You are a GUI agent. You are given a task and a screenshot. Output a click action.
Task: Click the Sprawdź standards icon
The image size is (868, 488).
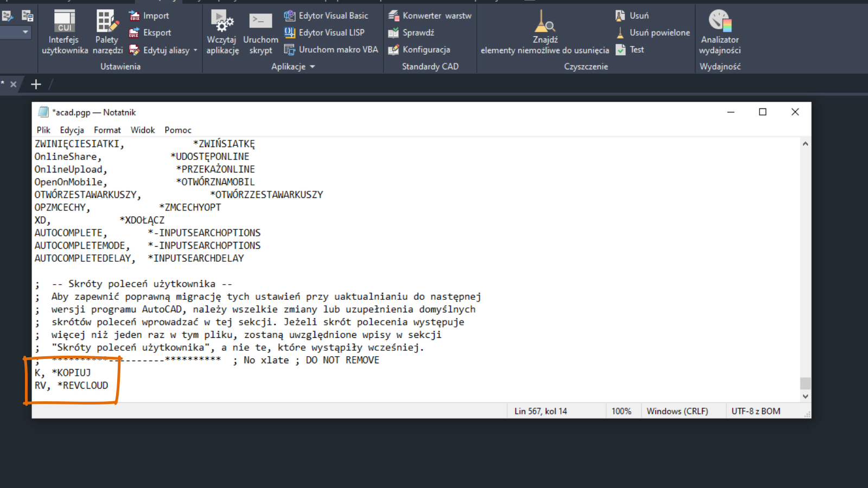393,33
